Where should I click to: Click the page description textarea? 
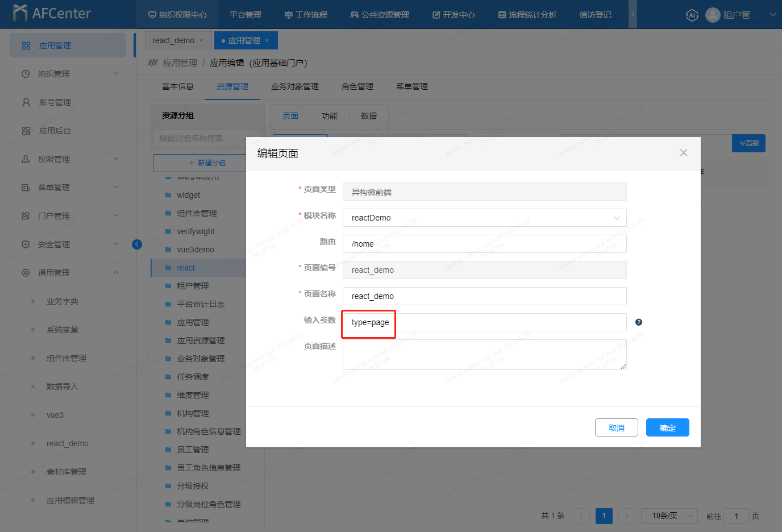tap(484, 355)
